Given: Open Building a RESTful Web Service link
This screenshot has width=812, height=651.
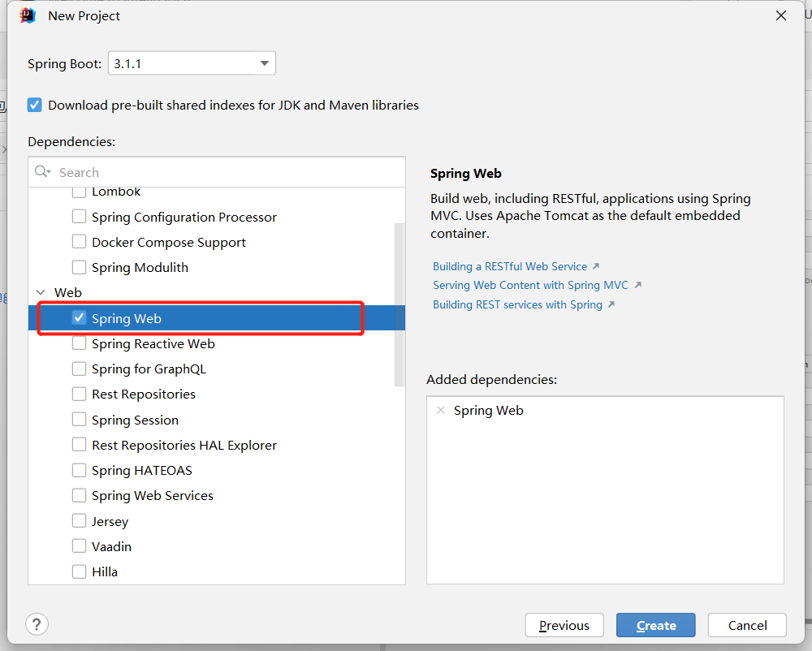Looking at the screenshot, I should coord(510,266).
